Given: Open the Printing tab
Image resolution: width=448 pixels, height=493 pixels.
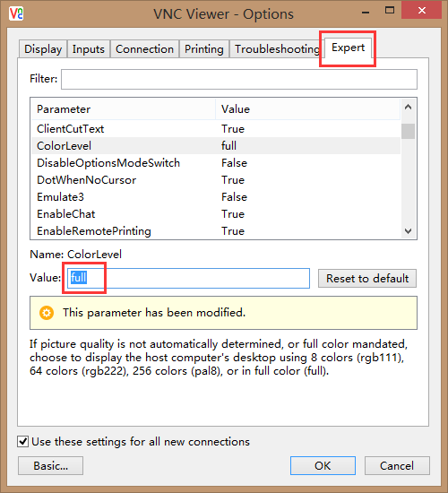Looking at the screenshot, I should tap(204, 49).
